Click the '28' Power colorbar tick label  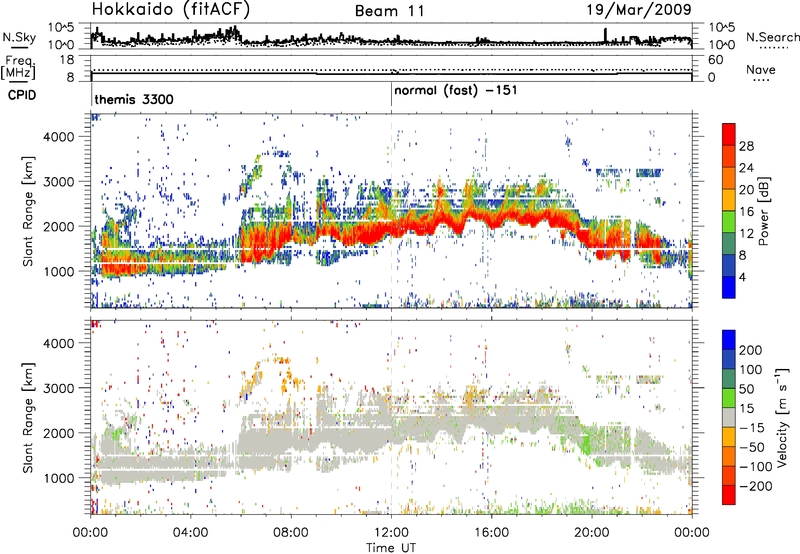tap(746, 146)
